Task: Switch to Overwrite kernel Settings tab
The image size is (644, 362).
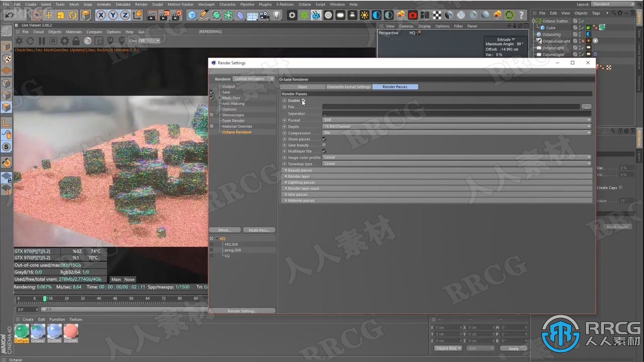Action: pyautogui.click(x=349, y=87)
